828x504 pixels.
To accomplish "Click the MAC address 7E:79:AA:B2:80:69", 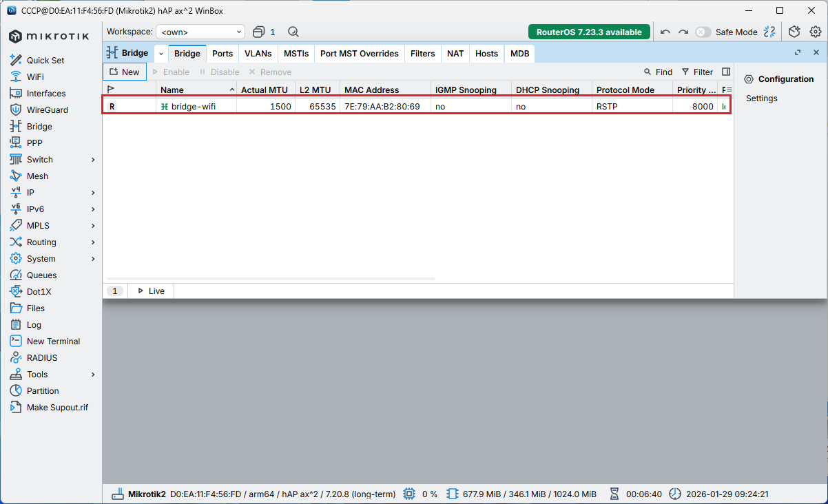I will (382, 107).
